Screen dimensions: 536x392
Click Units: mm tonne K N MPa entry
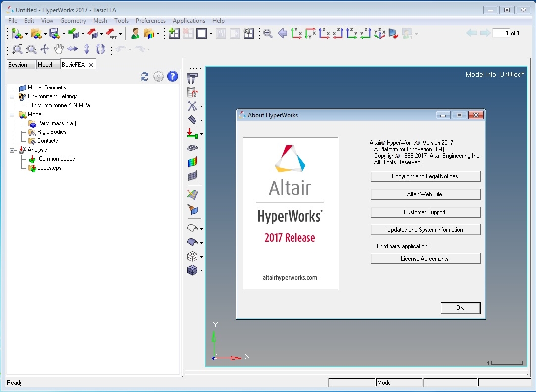point(59,105)
